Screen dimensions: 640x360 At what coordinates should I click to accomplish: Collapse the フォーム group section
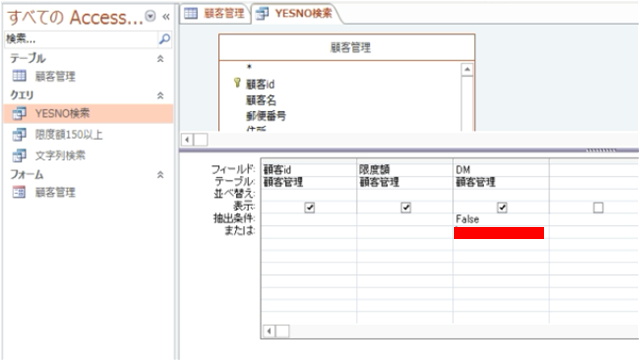160,175
